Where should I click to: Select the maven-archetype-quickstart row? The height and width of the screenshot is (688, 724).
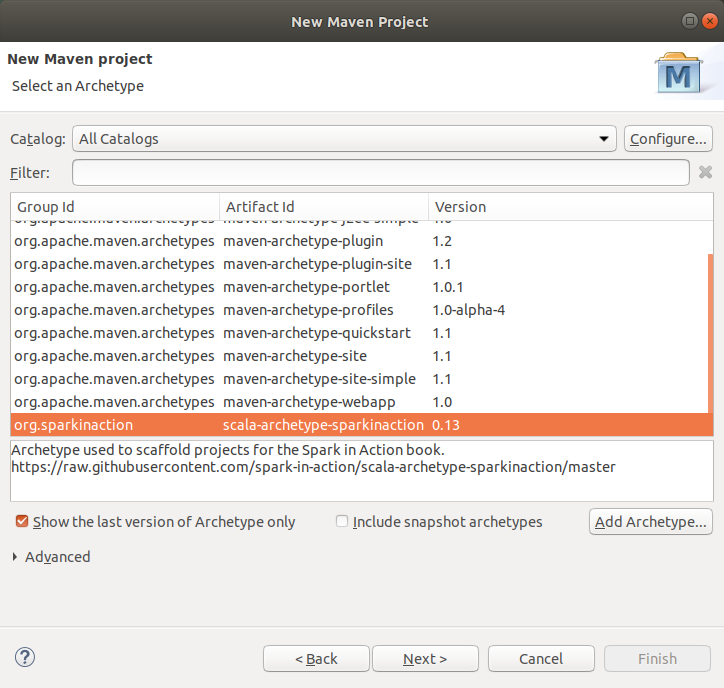316,333
